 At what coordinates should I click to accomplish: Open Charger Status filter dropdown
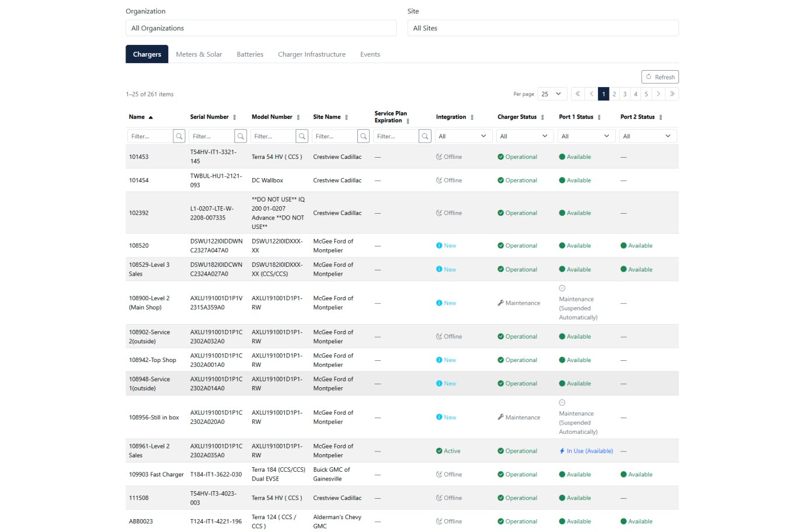point(524,136)
